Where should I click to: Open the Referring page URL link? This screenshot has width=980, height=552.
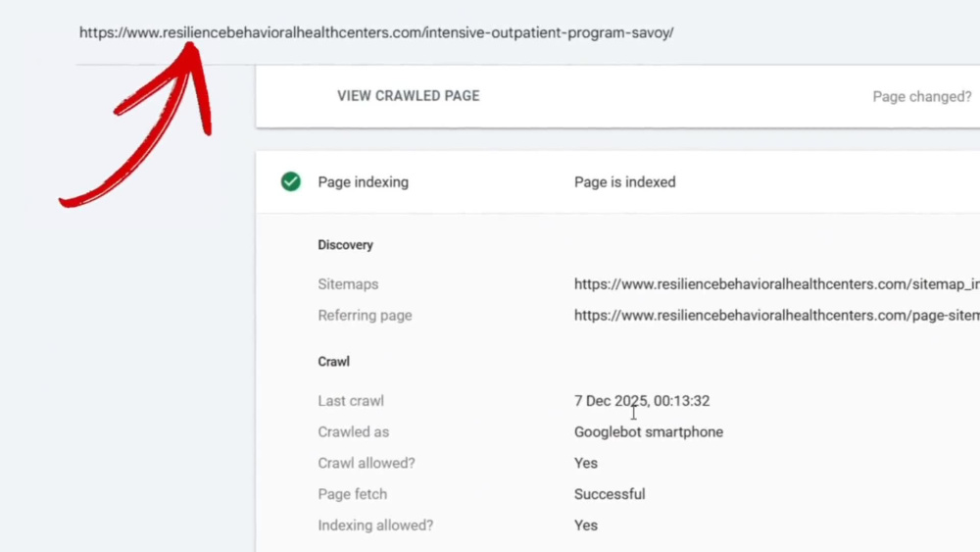click(x=777, y=316)
